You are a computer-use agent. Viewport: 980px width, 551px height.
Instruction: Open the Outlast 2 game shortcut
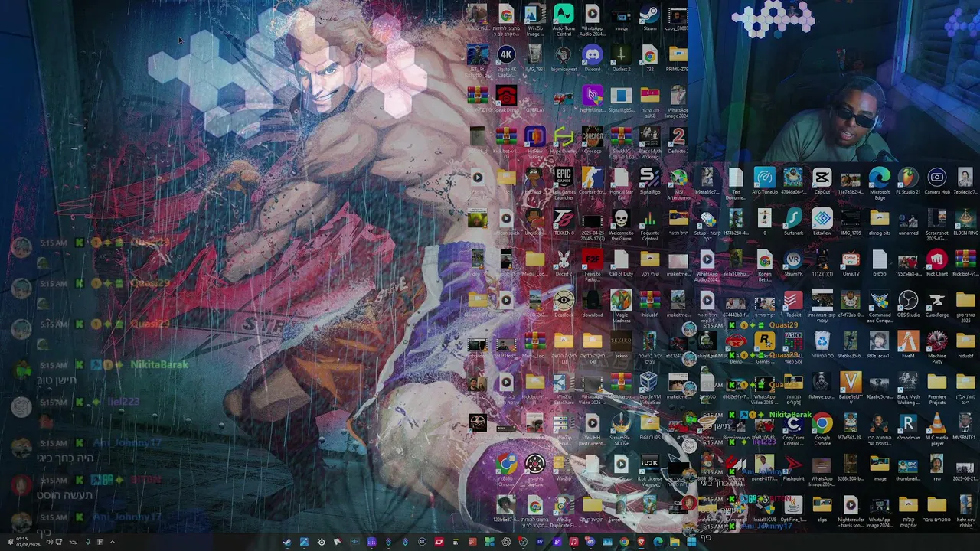click(621, 59)
